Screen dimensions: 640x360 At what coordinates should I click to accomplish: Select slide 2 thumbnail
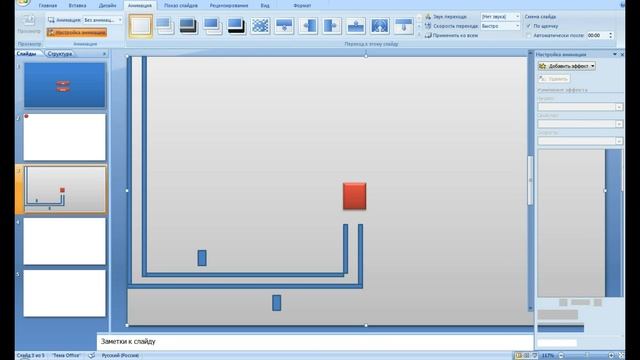(x=64, y=137)
